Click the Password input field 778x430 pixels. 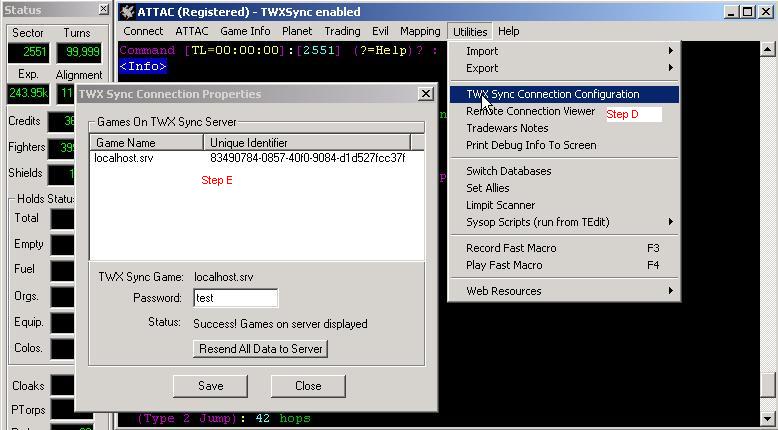[236, 298]
